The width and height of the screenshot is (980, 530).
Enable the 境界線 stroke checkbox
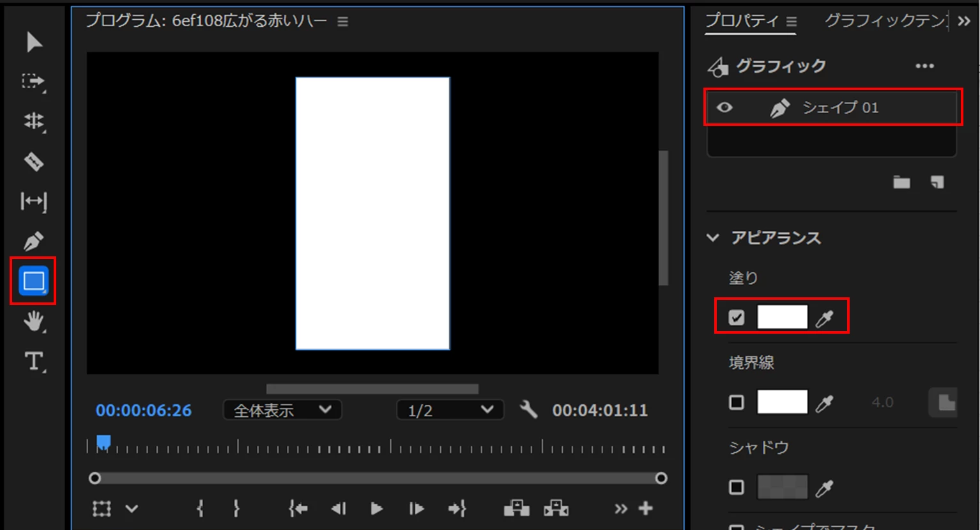[737, 403]
